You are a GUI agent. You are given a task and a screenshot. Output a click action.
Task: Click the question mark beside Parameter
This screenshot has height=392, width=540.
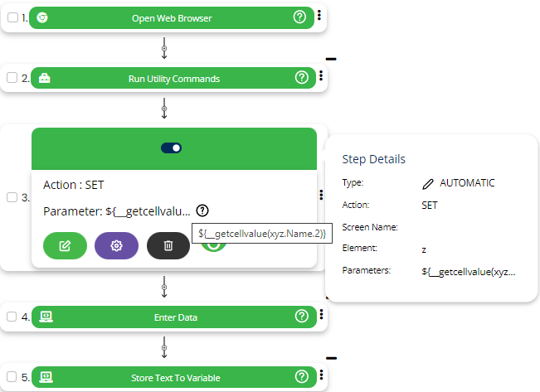point(203,211)
